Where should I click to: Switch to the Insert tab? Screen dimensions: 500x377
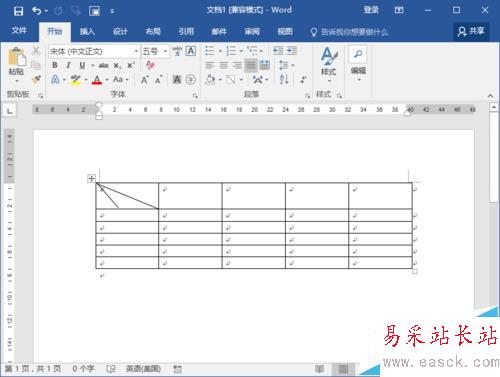pyautogui.click(x=87, y=32)
